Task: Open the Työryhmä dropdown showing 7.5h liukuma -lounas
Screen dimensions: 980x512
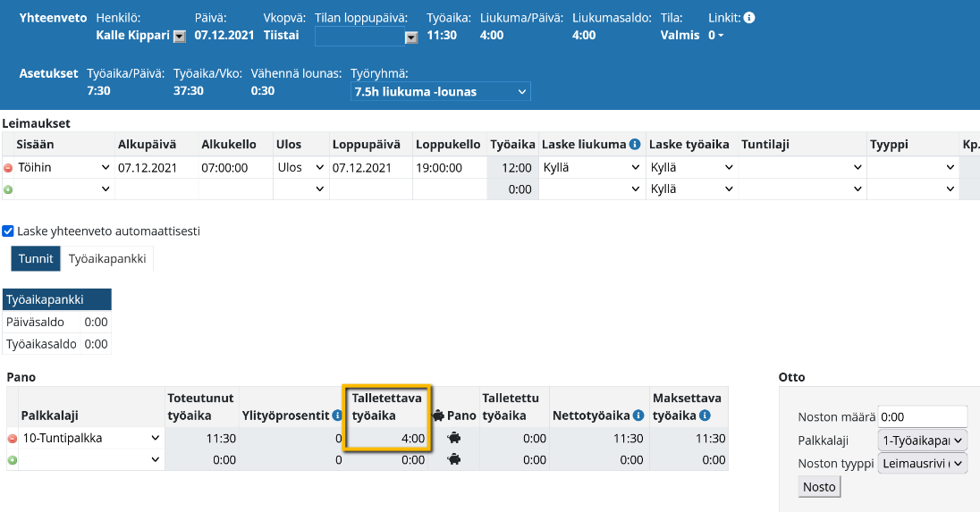Action: 441,92
